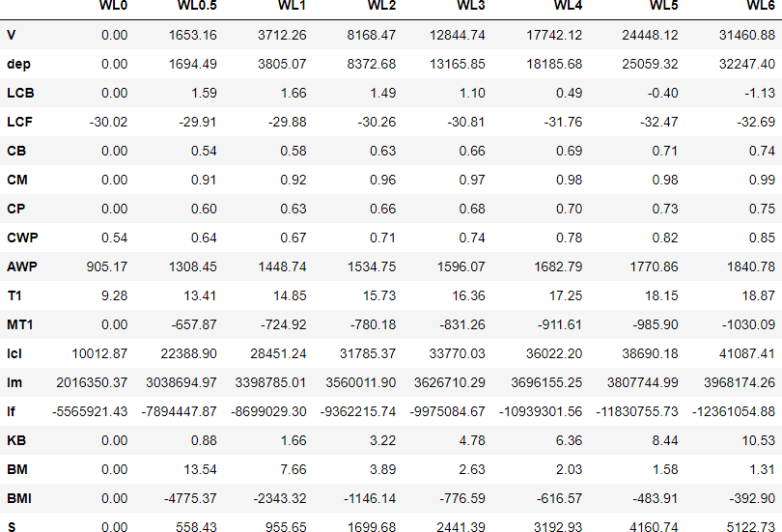Image resolution: width=782 pixels, height=532 pixels.
Task: Click the Icl row label
Action: pyautogui.click(x=14, y=353)
